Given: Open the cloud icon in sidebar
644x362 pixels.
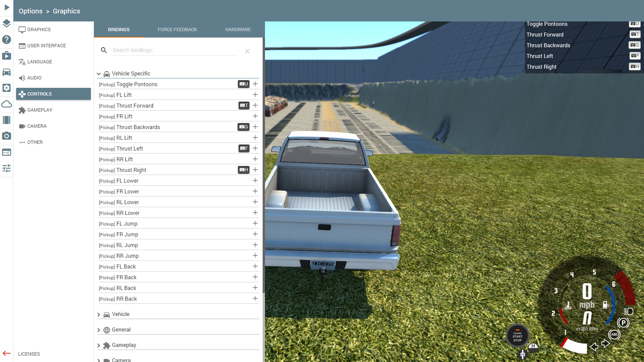Looking at the screenshot, I should (x=7, y=104).
